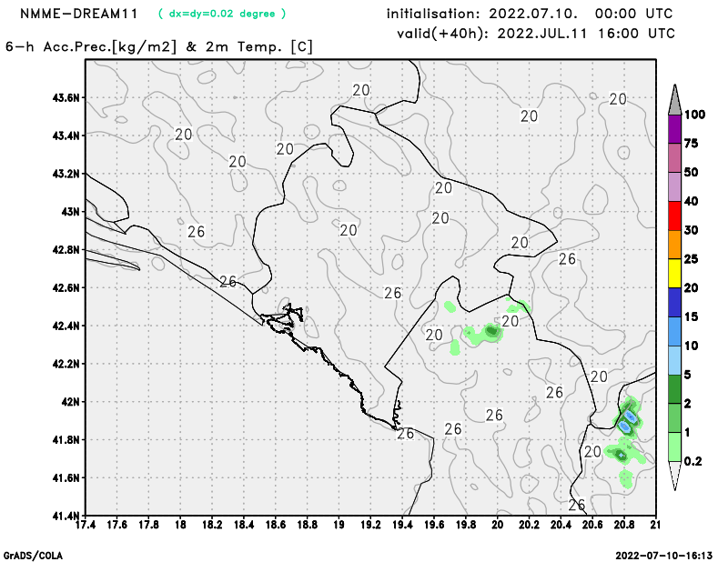
Task: Click the 43.4N latitude axis label
Action: [66, 136]
